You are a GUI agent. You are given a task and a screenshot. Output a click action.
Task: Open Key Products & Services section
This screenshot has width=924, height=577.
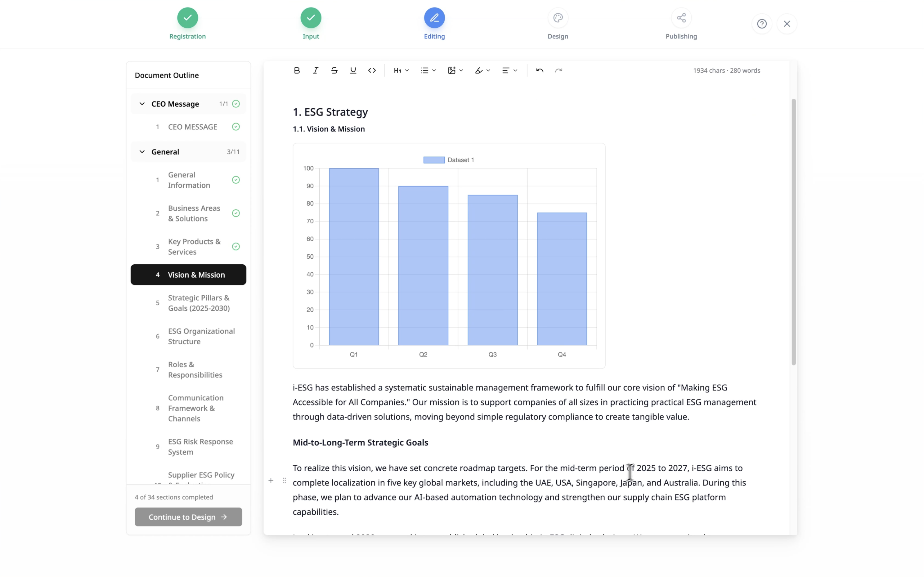[x=188, y=247]
